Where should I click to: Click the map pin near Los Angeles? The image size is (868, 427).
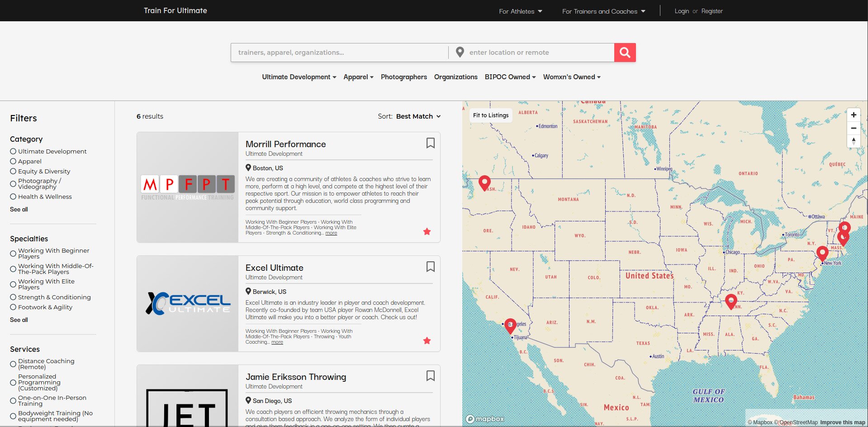[510, 324]
